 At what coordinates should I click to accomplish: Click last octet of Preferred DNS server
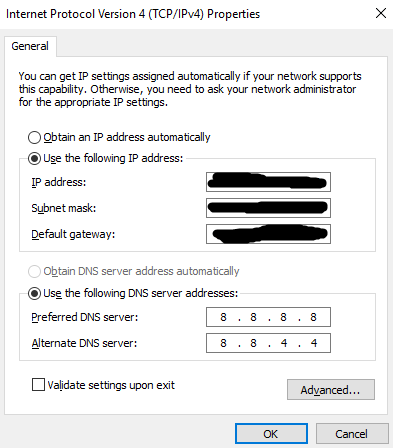[313, 317]
